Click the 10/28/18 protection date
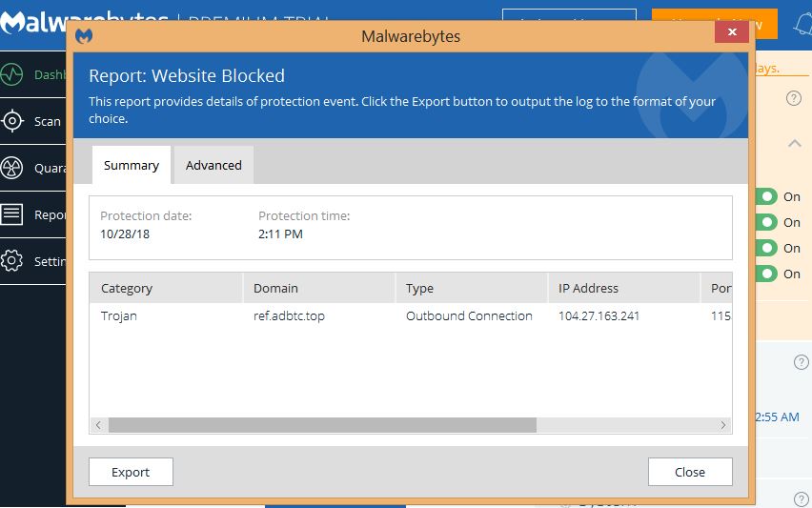This screenshot has width=812, height=508. tap(125, 234)
